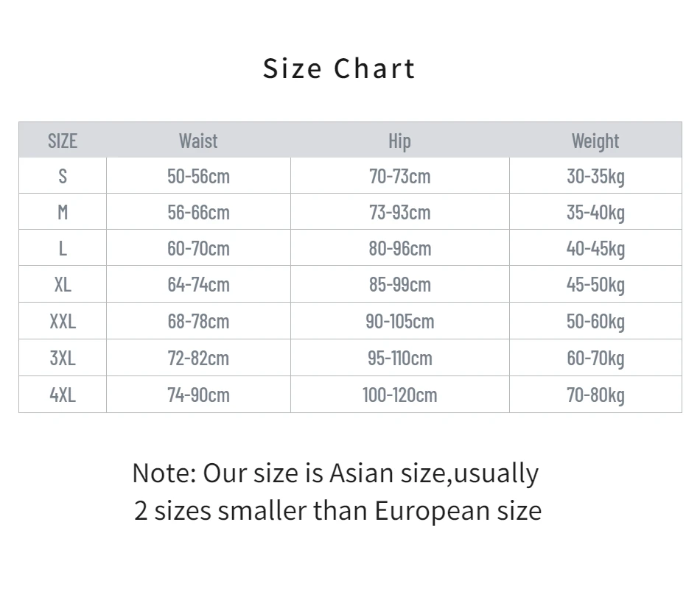Click the Hip column header
This screenshot has width=700, height=589.
coord(399,141)
